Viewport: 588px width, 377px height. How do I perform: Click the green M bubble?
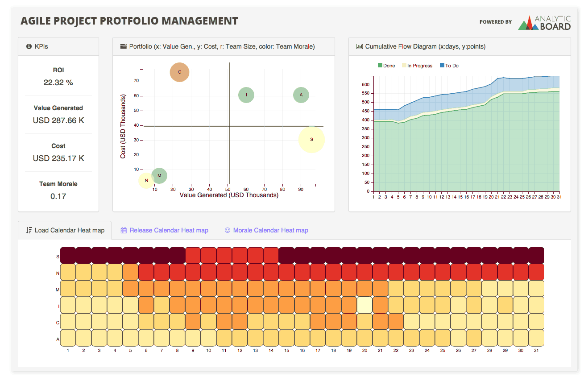click(x=159, y=176)
